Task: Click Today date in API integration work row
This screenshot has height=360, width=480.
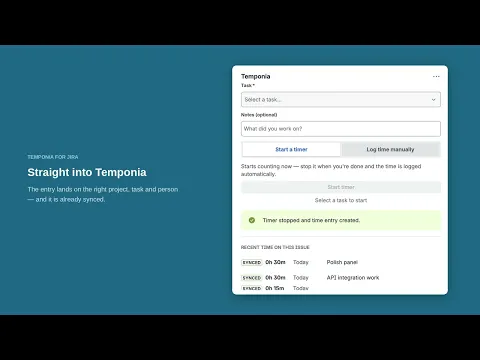Action: [x=301, y=278]
